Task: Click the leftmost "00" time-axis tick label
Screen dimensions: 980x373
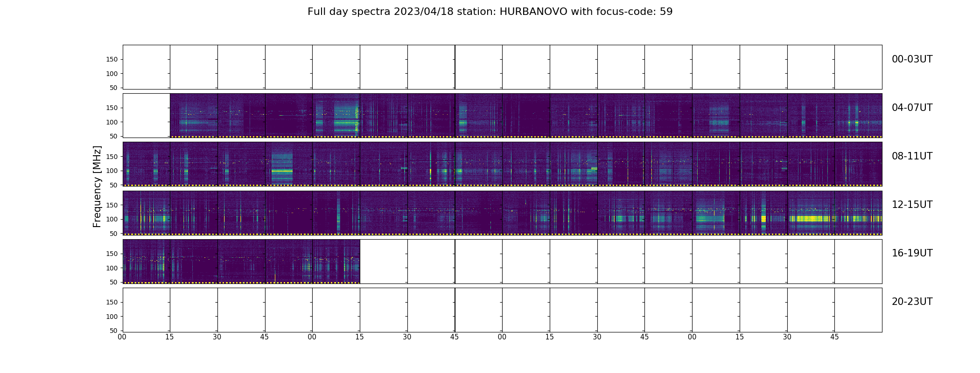Action: pos(122,337)
